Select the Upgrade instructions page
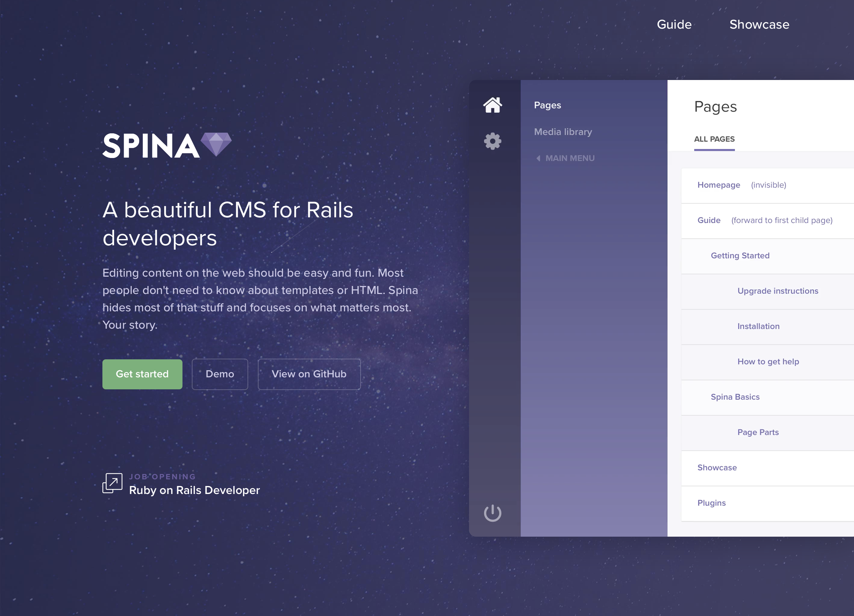 coord(778,291)
